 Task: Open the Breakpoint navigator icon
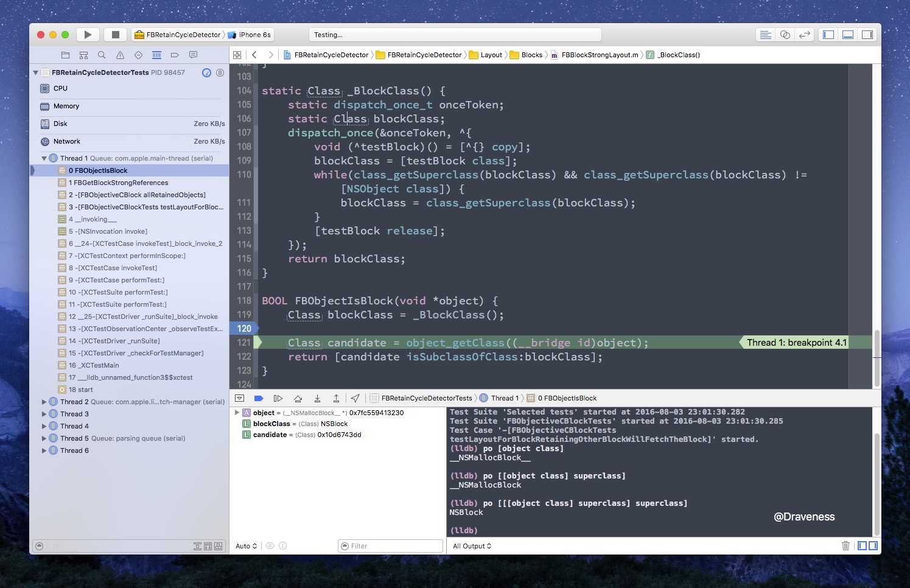tap(175, 55)
